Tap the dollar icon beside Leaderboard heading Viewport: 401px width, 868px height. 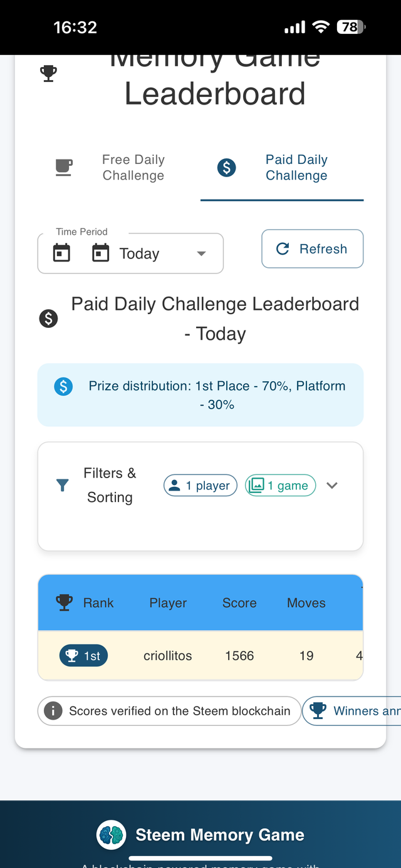(48, 319)
